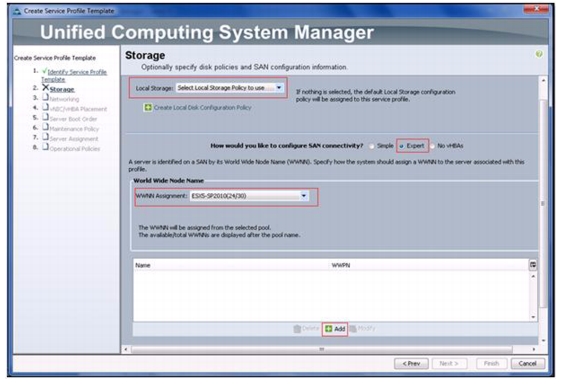Click the Next button
The width and height of the screenshot is (576, 384).
pos(449,364)
